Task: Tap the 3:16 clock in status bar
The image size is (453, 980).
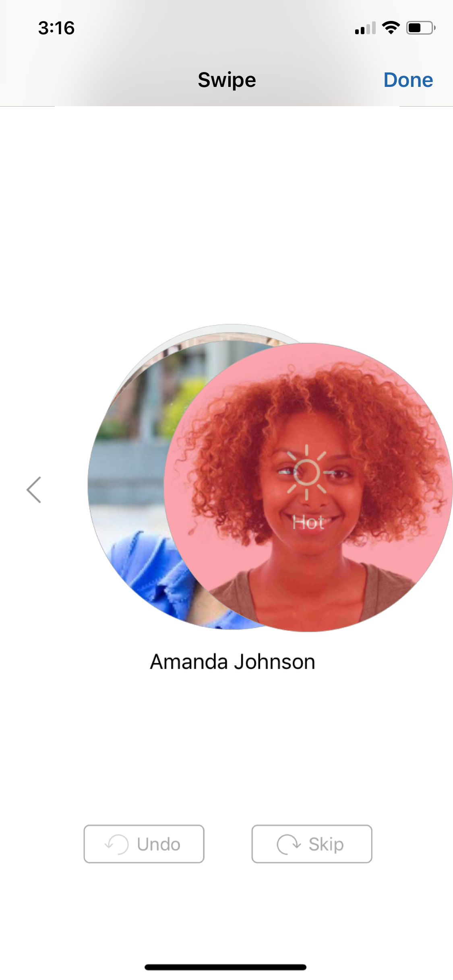Action: point(56,28)
